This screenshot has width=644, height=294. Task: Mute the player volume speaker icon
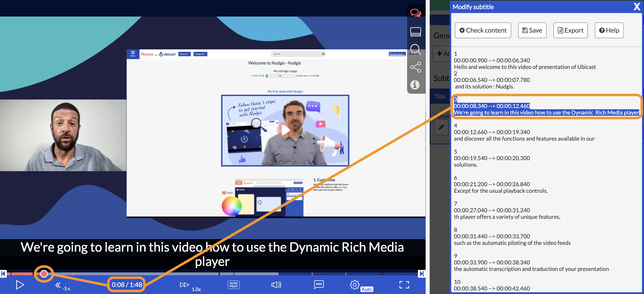[x=276, y=285]
